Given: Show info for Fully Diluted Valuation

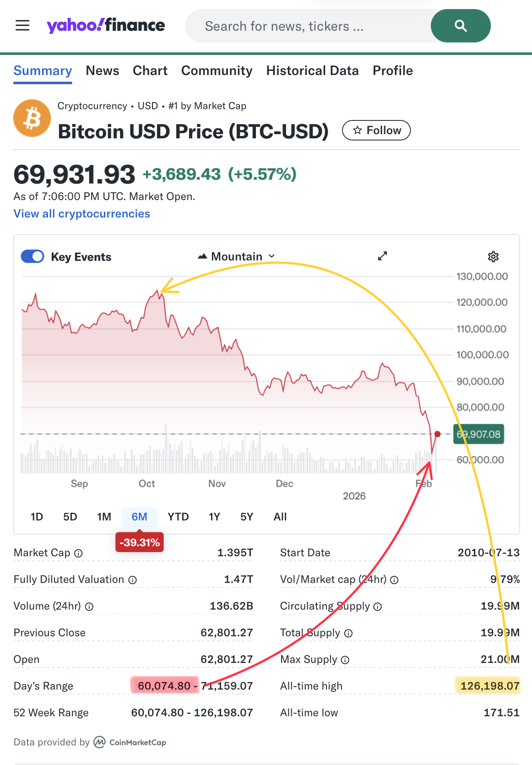Looking at the screenshot, I should pos(133,580).
